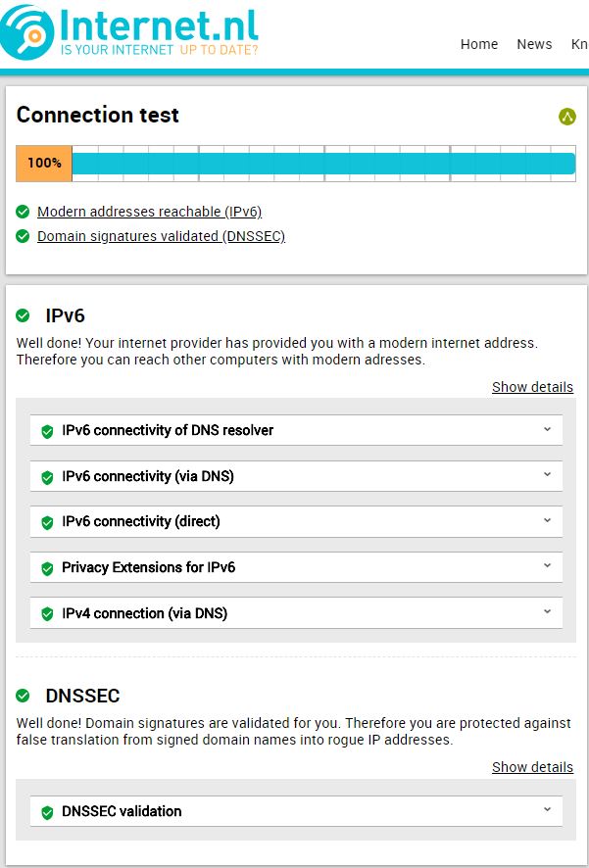This screenshot has width=589, height=868.
Task: Expand IPv4 connection (via DNS) chevron
Action: point(548,611)
